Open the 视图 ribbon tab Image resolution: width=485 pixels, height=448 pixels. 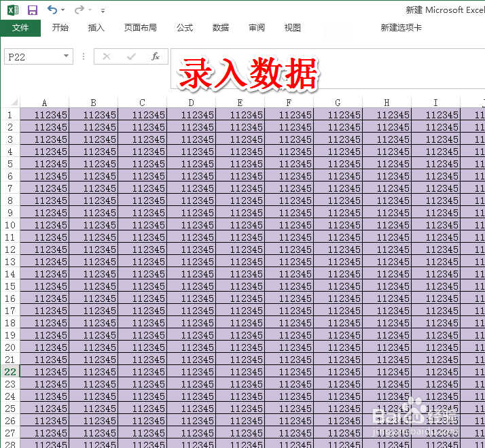point(292,28)
